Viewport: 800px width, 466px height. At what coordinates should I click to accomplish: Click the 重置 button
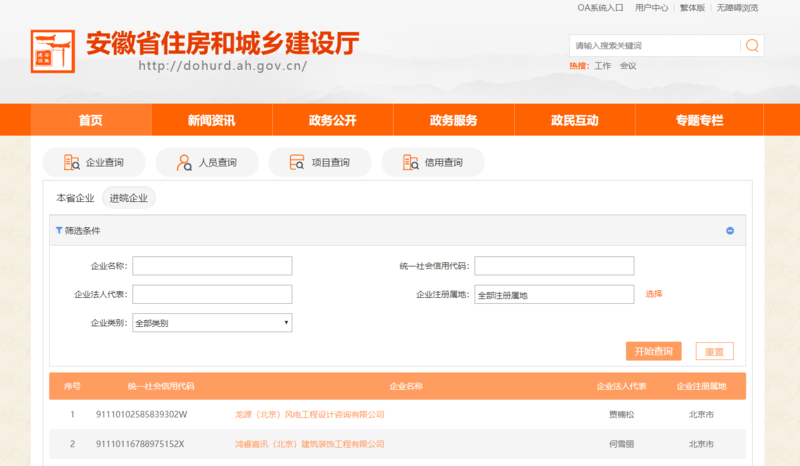click(714, 351)
